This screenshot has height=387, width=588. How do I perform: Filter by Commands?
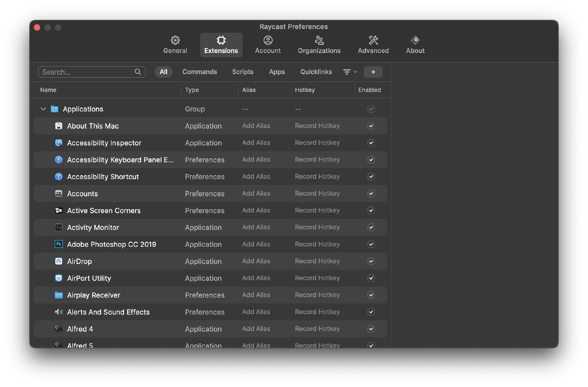pyautogui.click(x=199, y=72)
